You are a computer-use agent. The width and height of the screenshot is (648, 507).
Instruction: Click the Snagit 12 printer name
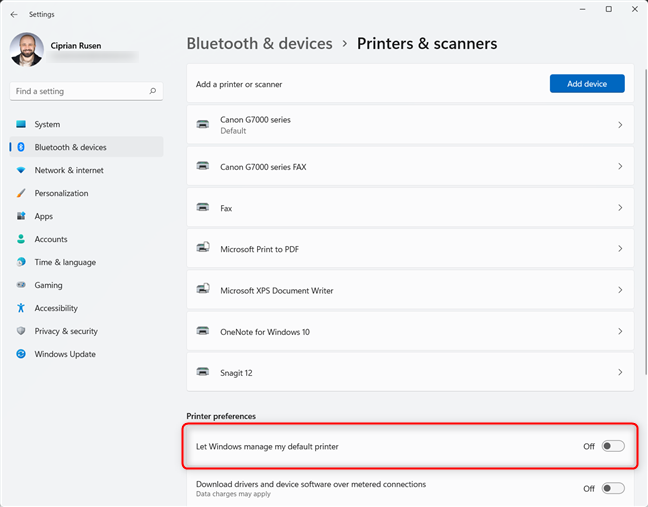pos(236,373)
